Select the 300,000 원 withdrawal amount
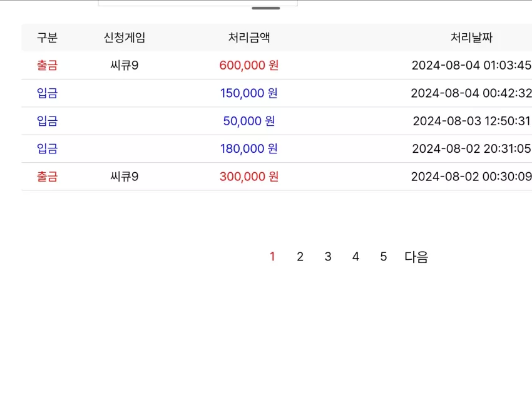The image size is (532, 397). tap(249, 177)
